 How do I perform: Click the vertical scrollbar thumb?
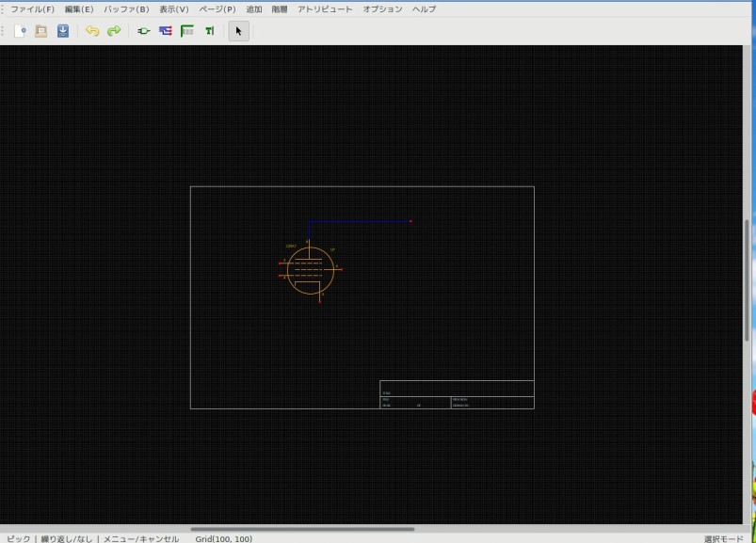point(748,279)
